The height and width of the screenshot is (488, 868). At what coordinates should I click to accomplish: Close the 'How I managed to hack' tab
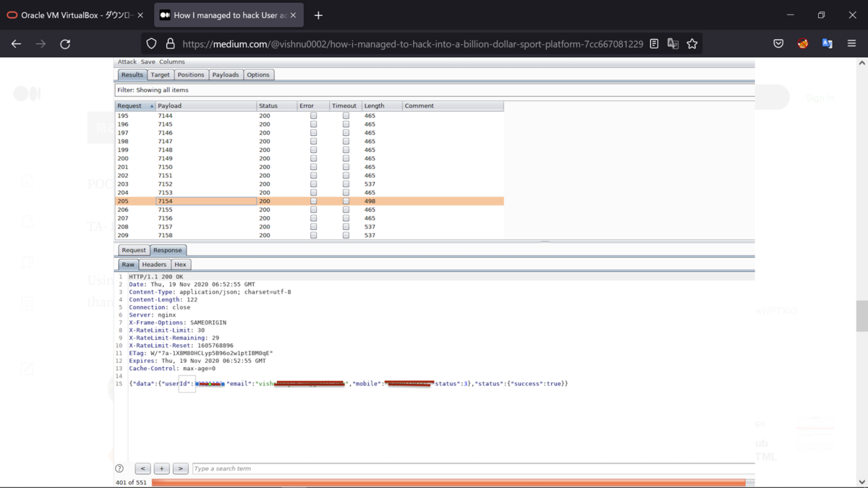(x=293, y=15)
